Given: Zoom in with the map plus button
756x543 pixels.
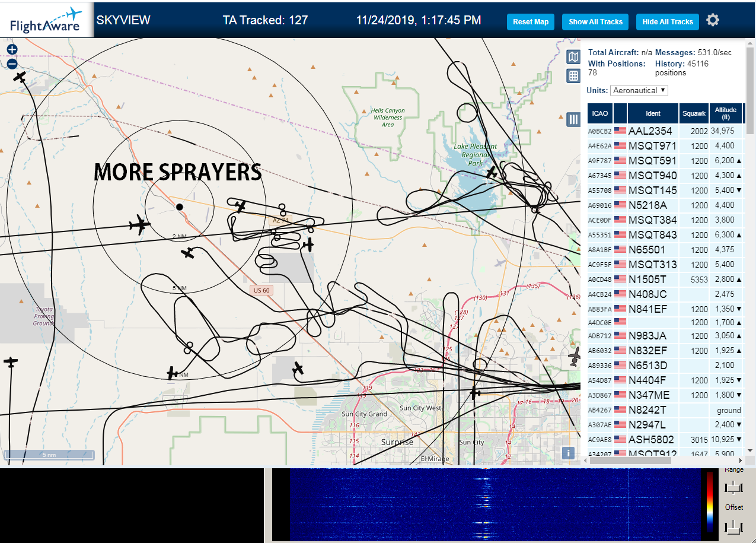Looking at the screenshot, I should (x=12, y=50).
